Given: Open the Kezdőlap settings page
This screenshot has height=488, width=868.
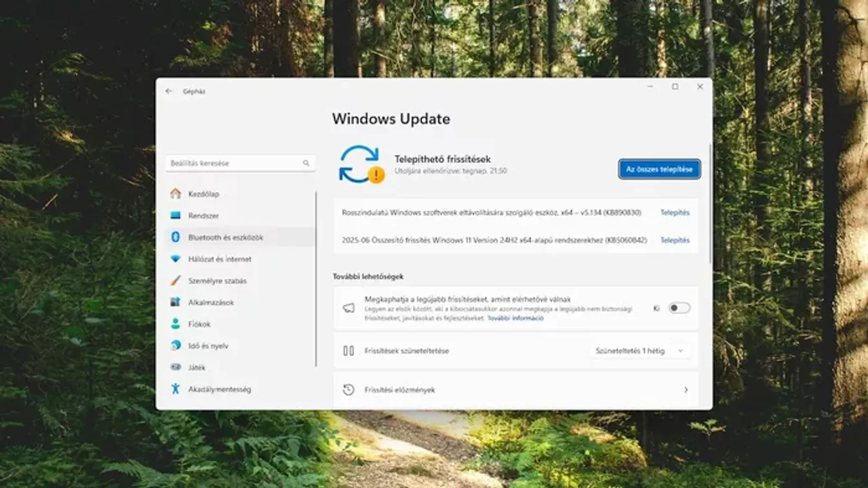Looking at the screenshot, I should pos(240,194).
